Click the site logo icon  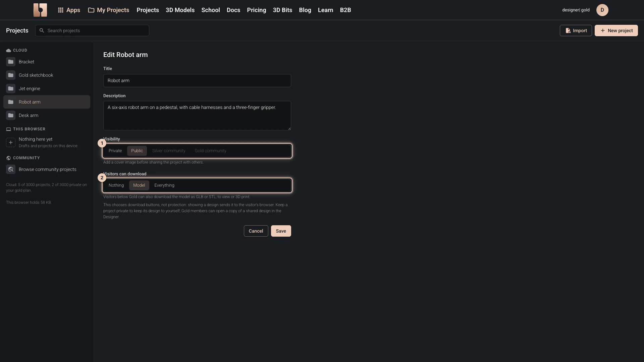tap(40, 10)
